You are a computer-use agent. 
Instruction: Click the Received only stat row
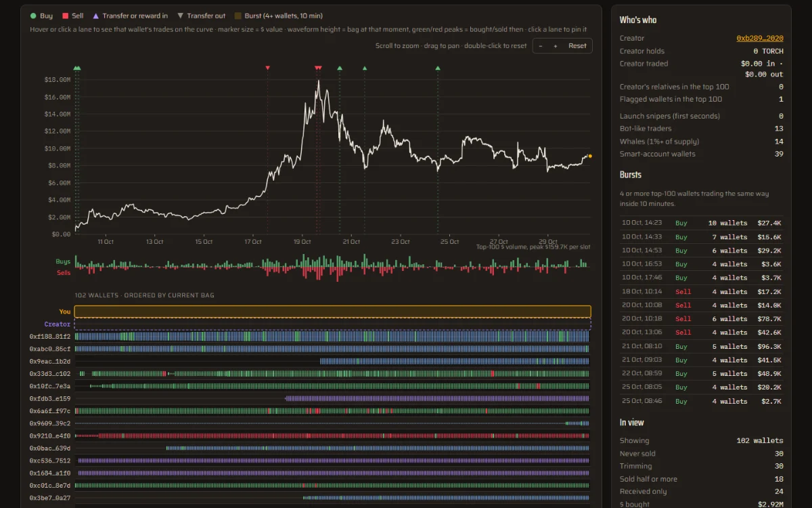point(701,492)
